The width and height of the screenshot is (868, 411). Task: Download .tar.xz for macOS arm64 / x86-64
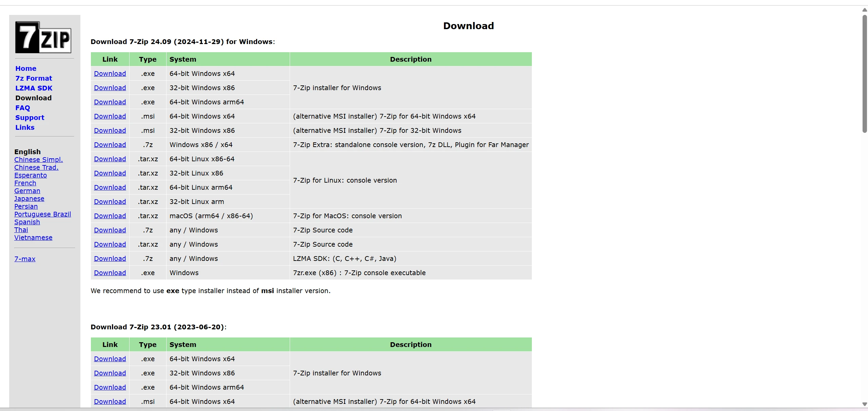[110, 216]
